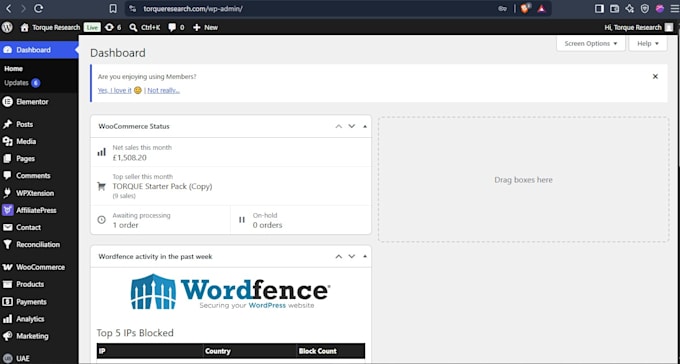Click the WordPress logo in admin bar
This screenshot has width=680, height=364.
[7, 27]
